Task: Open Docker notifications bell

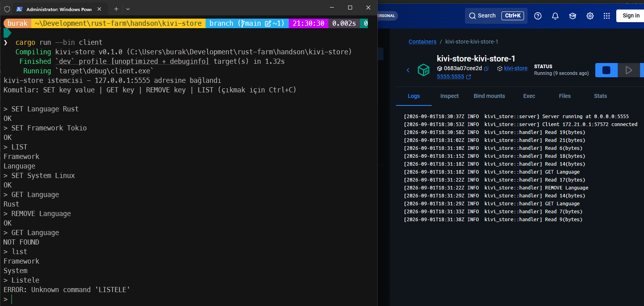Action: coord(555,16)
